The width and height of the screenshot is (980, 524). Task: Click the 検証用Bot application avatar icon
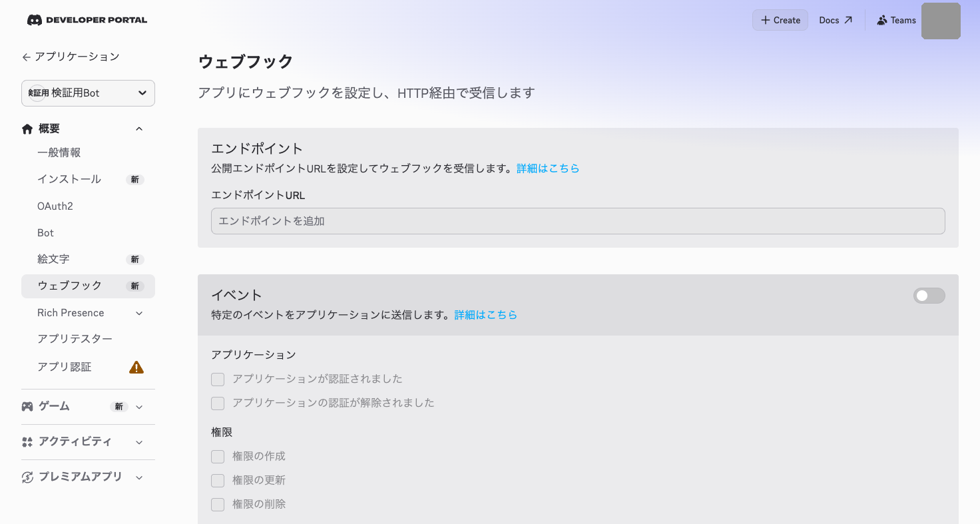37,93
